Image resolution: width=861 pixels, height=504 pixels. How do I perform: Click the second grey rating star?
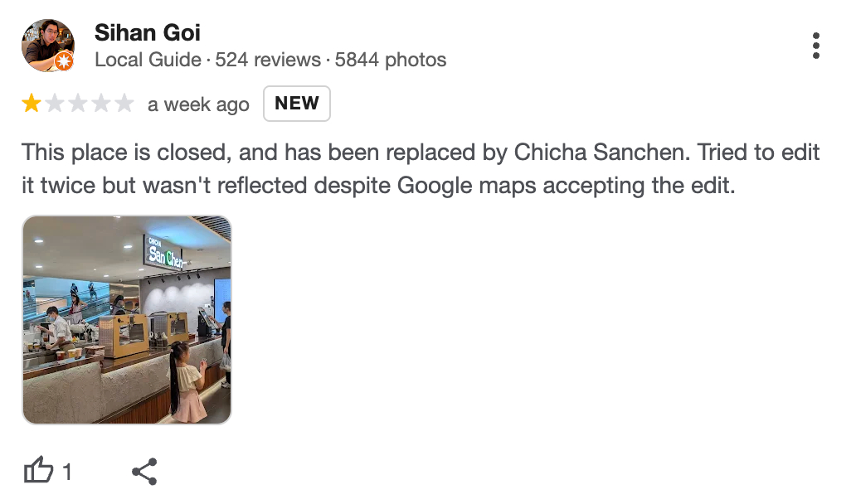coord(55,104)
